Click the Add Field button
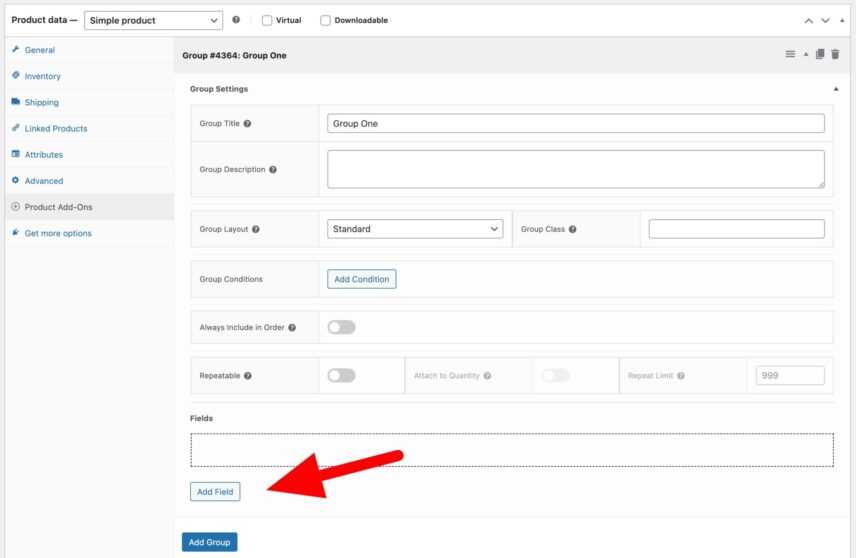This screenshot has width=856, height=558. 215,491
